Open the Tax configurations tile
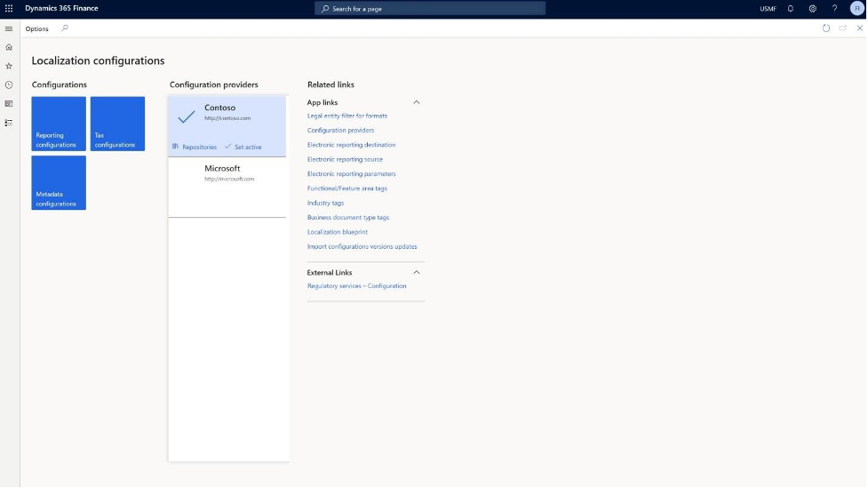 pos(117,124)
